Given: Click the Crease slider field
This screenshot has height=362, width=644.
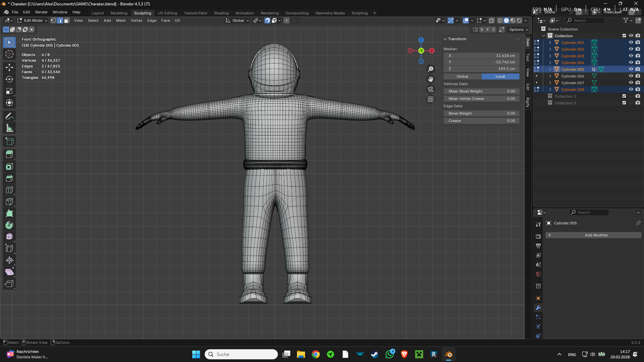Looking at the screenshot, I should (x=482, y=121).
